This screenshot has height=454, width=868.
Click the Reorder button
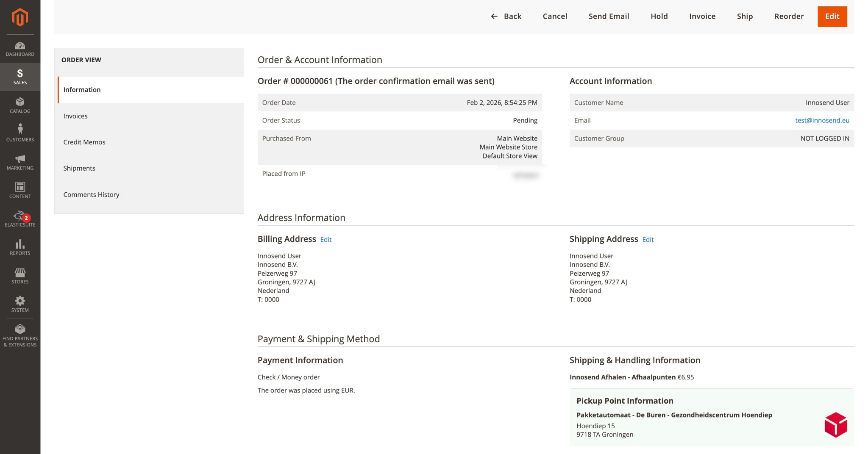coord(789,16)
